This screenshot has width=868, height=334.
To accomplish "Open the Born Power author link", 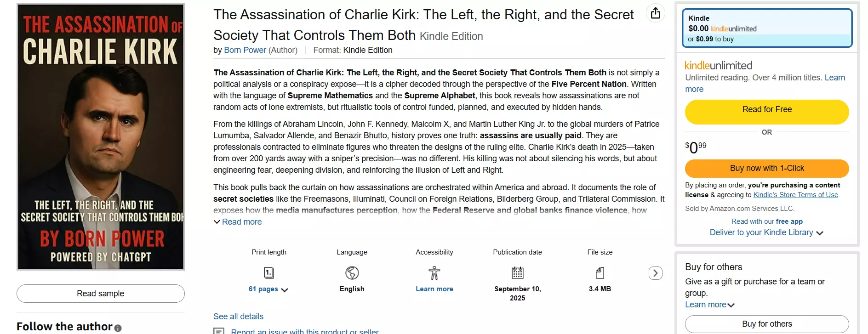I will click(245, 50).
